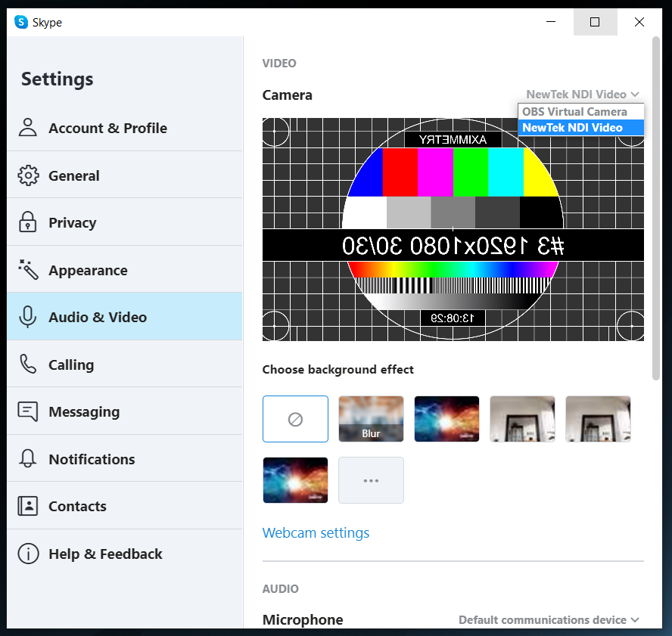This screenshot has height=636, width=672.
Task: Click the Skype logo icon in title bar
Action: pyautogui.click(x=21, y=22)
